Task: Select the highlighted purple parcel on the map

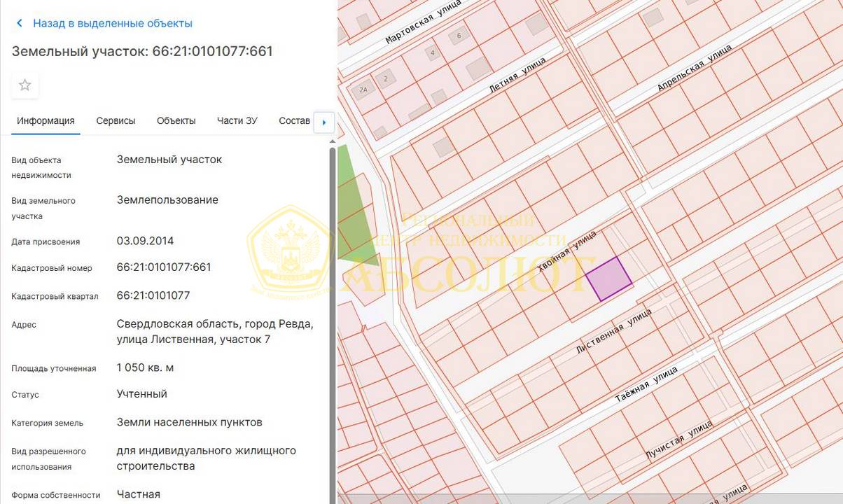Action: (608, 279)
